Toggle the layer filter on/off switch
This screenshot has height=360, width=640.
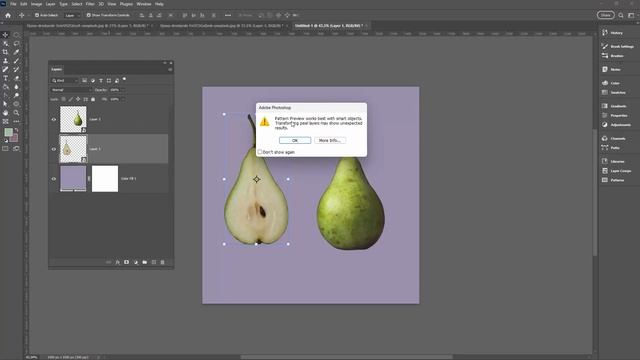pyautogui.click(x=124, y=79)
